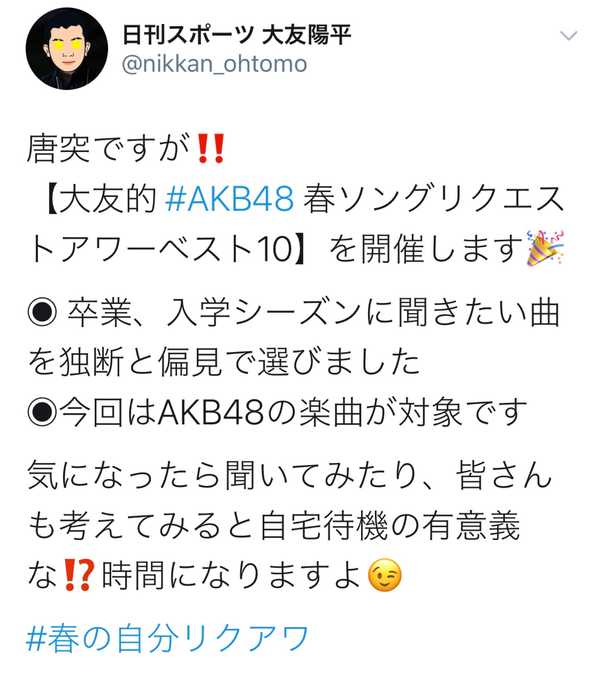602x700 pixels.
Task: Tap the red double exclamation emoji
Action: (x=210, y=148)
